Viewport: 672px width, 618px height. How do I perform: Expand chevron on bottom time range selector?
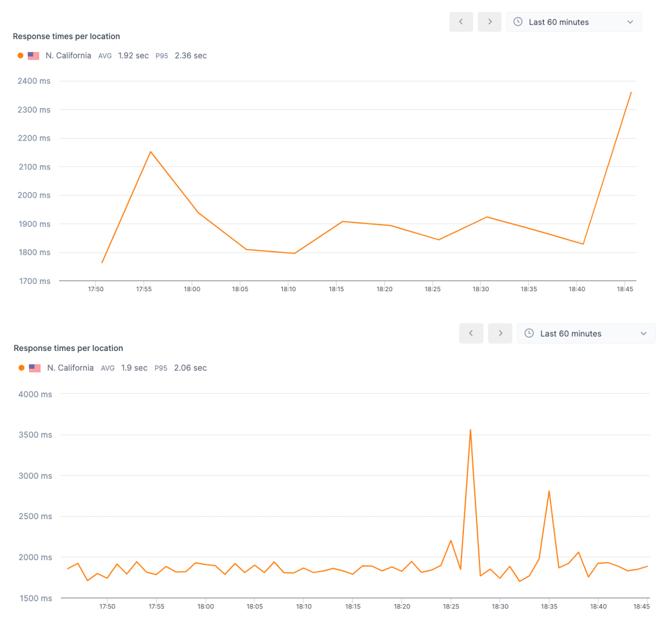[644, 333]
